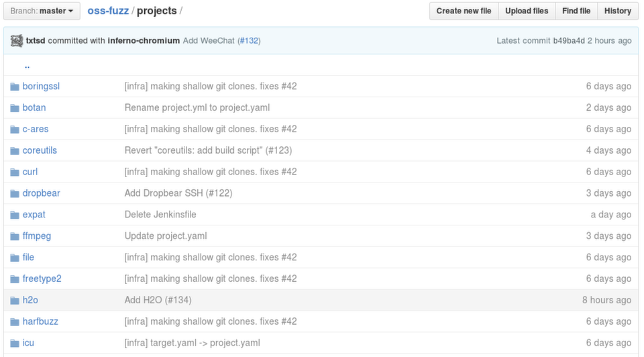
Task: Open inferno-chromium committer link
Action: pyautogui.click(x=144, y=41)
